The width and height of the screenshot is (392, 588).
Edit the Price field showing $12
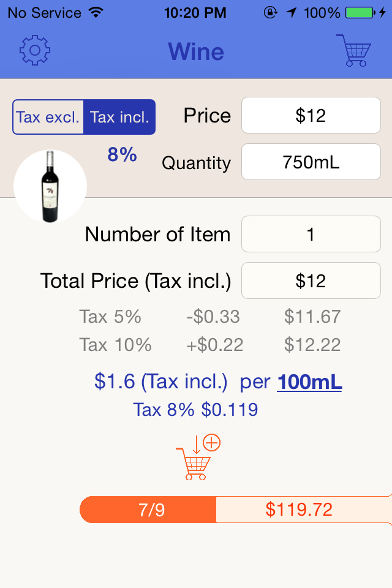click(x=311, y=115)
